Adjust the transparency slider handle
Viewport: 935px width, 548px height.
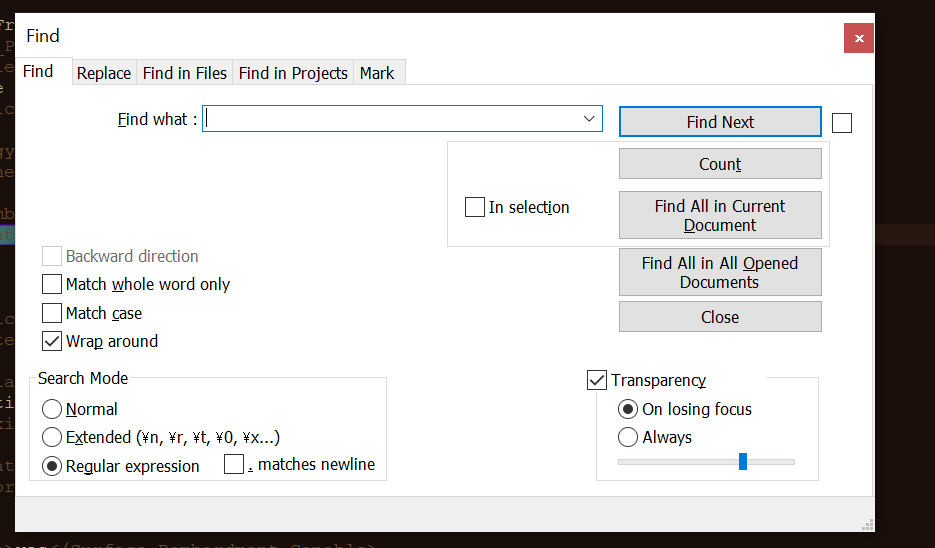tap(742, 461)
